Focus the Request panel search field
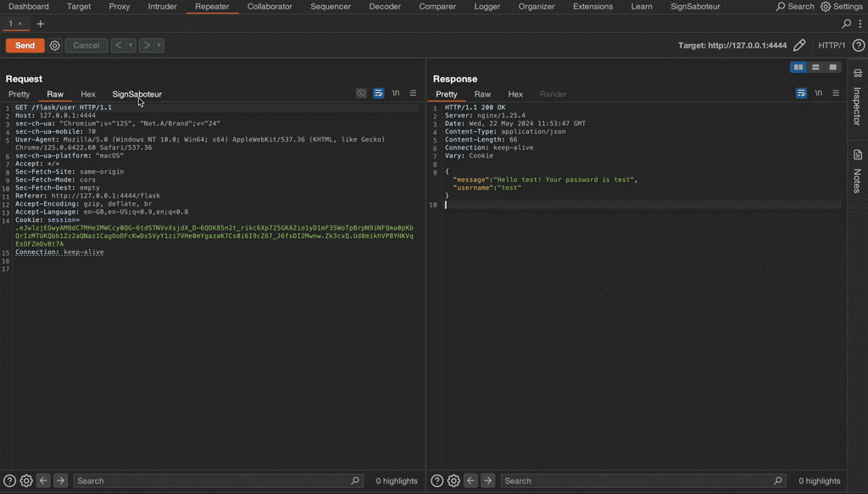Viewport: 868px width, 494px height. pyautogui.click(x=218, y=480)
